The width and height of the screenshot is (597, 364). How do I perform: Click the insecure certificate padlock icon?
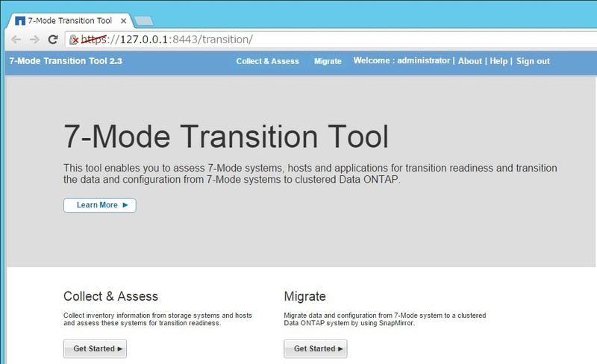coord(73,40)
